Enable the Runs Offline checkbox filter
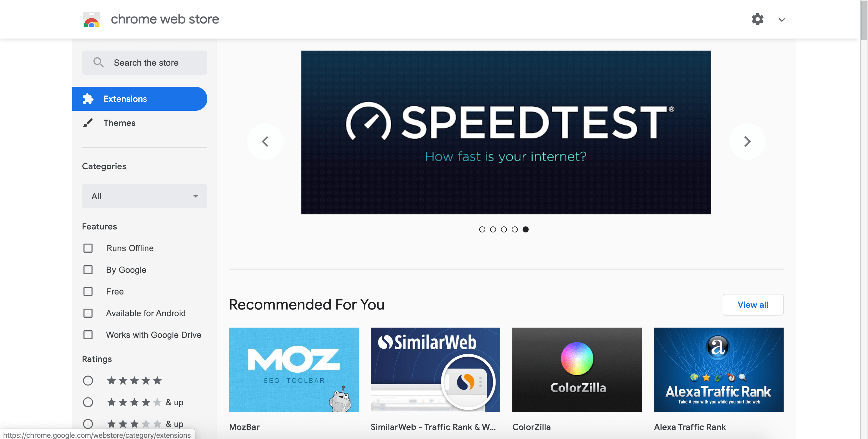 [88, 248]
